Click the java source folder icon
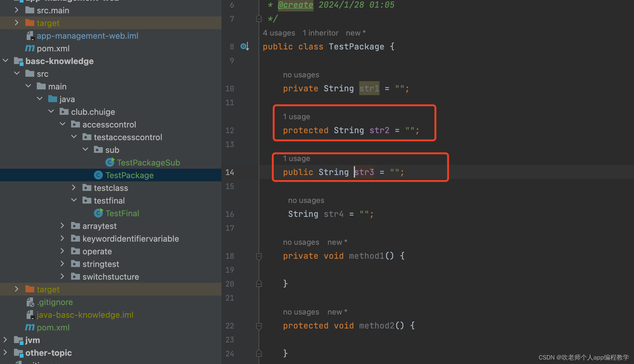 coord(52,99)
